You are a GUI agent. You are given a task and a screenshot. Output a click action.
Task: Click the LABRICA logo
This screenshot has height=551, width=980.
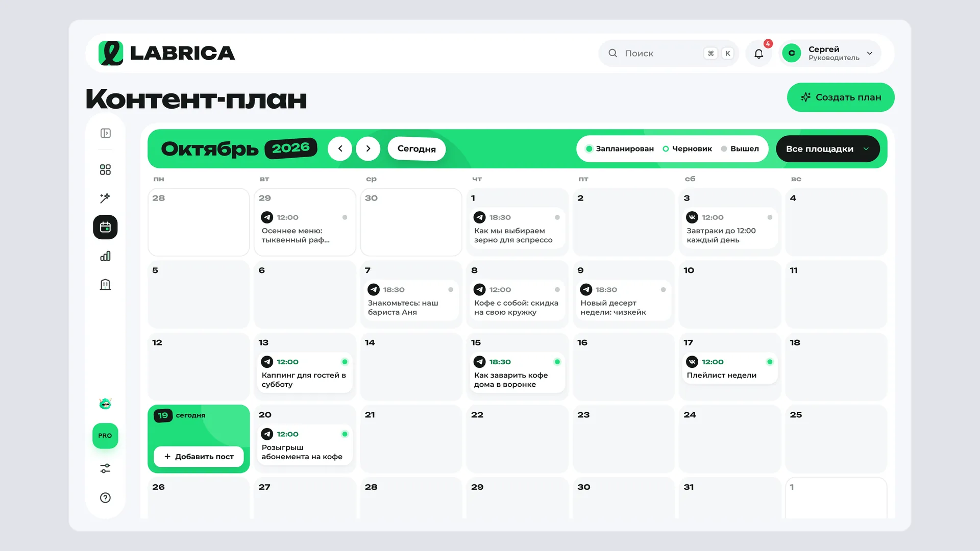[167, 53]
